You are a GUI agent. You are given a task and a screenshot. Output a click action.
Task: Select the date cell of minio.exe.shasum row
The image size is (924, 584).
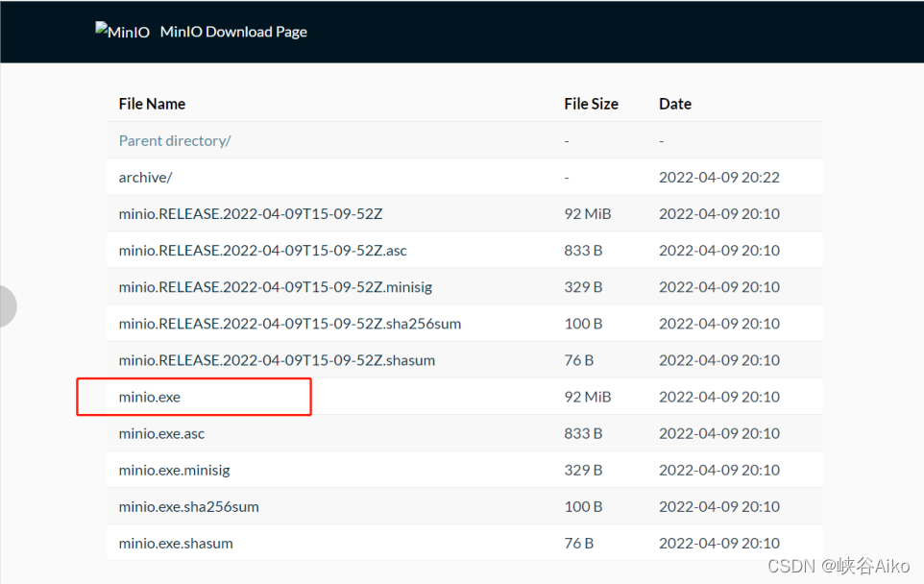[x=718, y=544]
